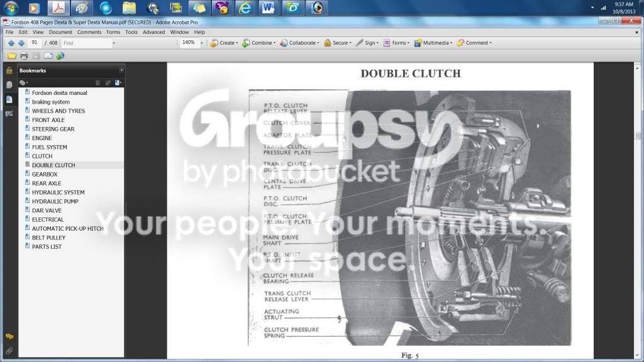Jump to HYDRAULIC PUMP bookmark
Viewport: 644px width, 362px height.
[55, 201]
